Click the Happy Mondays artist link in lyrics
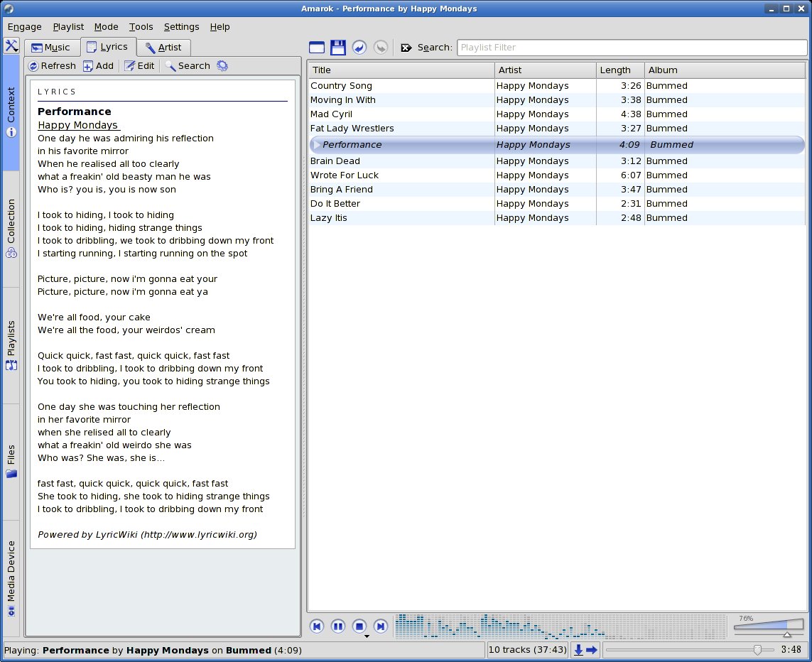This screenshot has height=662, width=812. tap(77, 125)
